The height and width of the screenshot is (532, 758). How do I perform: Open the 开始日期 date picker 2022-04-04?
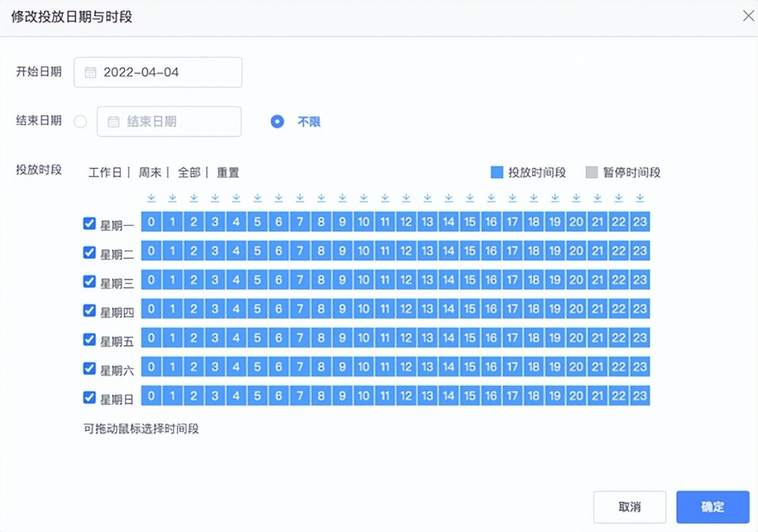[158, 73]
